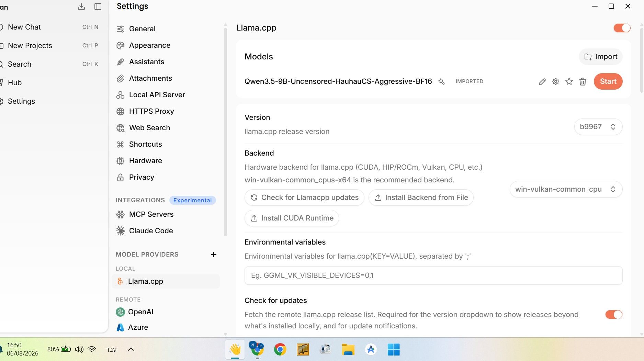Open model settings gear for Qwen3.5 model
This screenshot has height=361, width=644.
coord(556,81)
